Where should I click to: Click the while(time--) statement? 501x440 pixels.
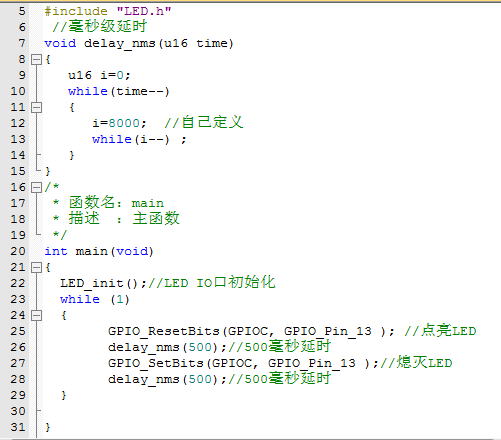(119, 91)
